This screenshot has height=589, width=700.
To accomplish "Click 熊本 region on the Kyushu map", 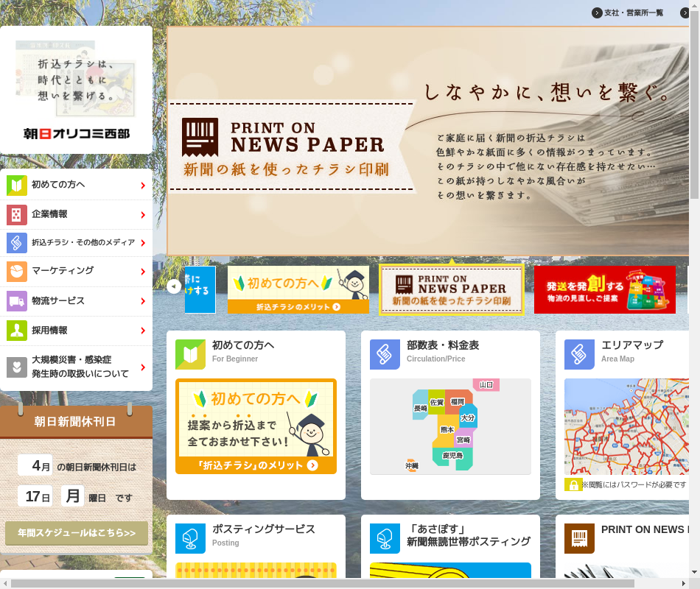I will pyautogui.click(x=447, y=430).
